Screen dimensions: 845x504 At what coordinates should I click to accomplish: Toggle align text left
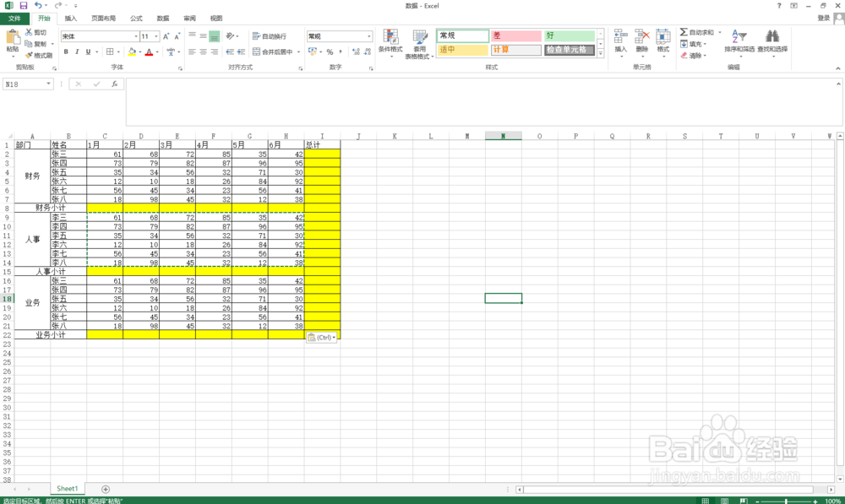(x=192, y=51)
